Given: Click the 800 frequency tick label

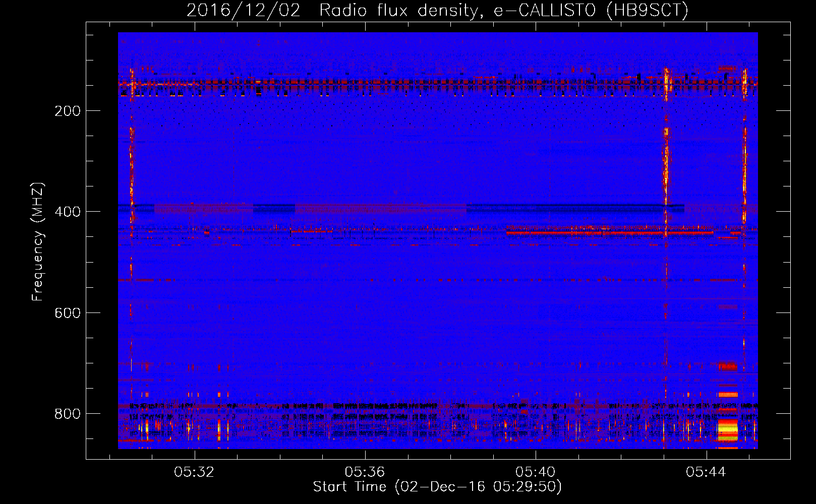Looking at the screenshot, I should pyautogui.click(x=67, y=414).
